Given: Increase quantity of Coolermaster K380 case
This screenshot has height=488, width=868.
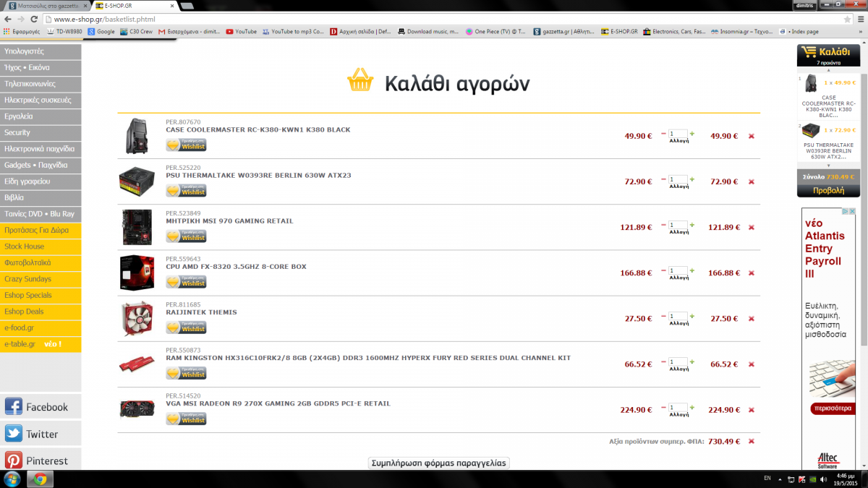Looking at the screenshot, I should click(692, 134).
